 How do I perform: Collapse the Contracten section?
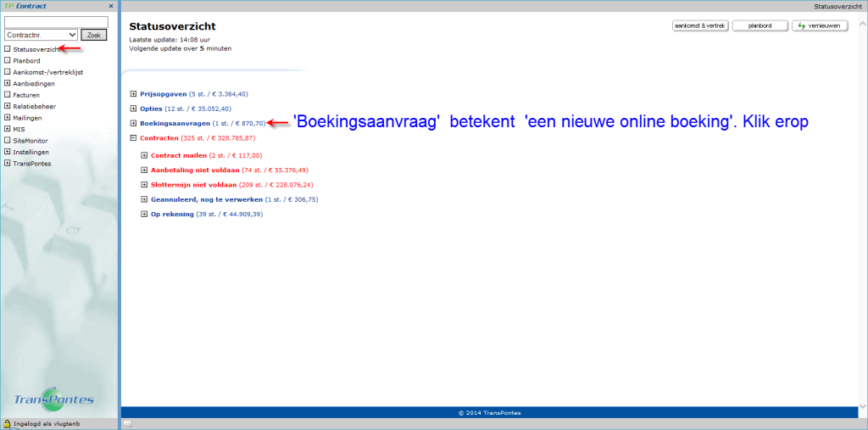point(133,137)
